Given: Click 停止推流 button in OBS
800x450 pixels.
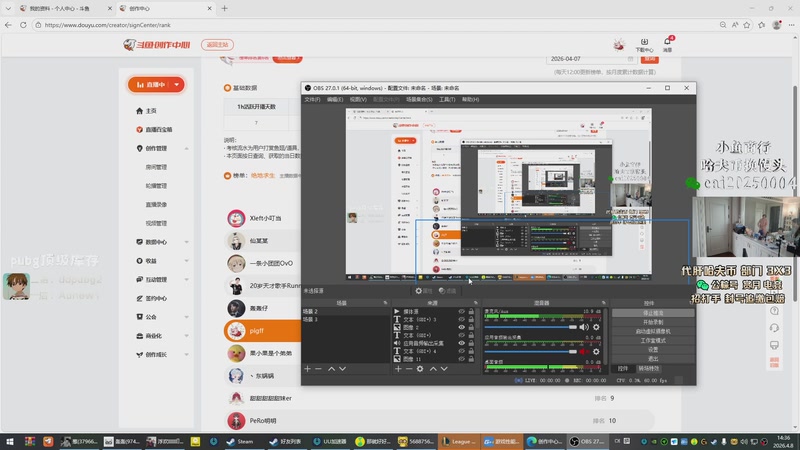Looking at the screenshot, I should pos(653,313).
